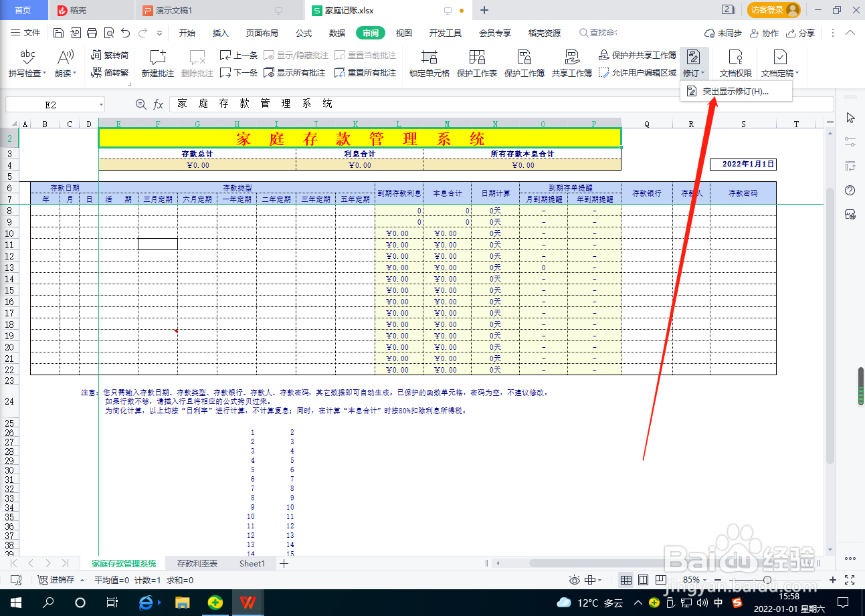Click the Save icon in quick access toolbar
Viewport: 865px width, 616px height.
[x=58, y=33]
